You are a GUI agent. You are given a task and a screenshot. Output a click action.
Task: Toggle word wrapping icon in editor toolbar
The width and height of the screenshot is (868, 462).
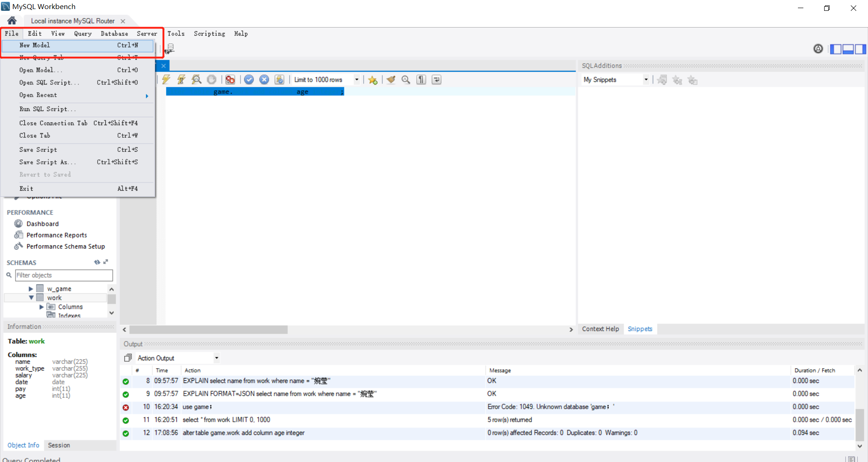click(x=436, y=79)
